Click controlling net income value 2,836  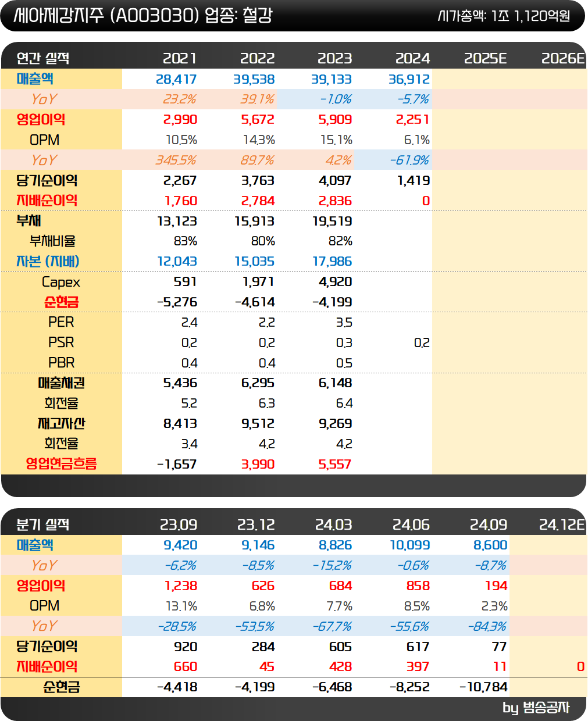pos(335,201)
